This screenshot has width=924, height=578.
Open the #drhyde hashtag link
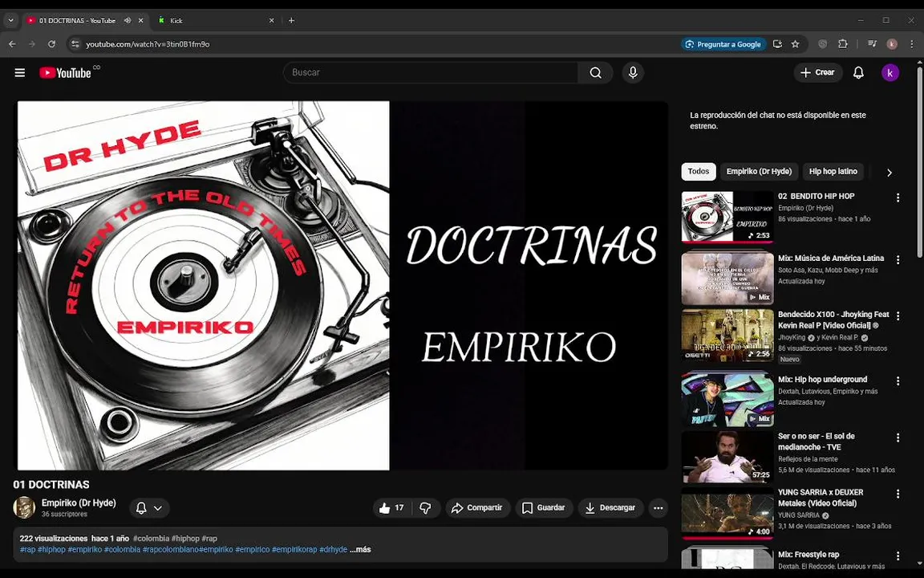tap(333, 550)
